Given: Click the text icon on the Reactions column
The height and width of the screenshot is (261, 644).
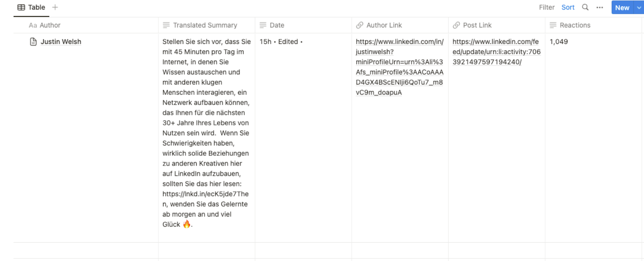Looking at the screenshot, I should click(x=552, y=25).
